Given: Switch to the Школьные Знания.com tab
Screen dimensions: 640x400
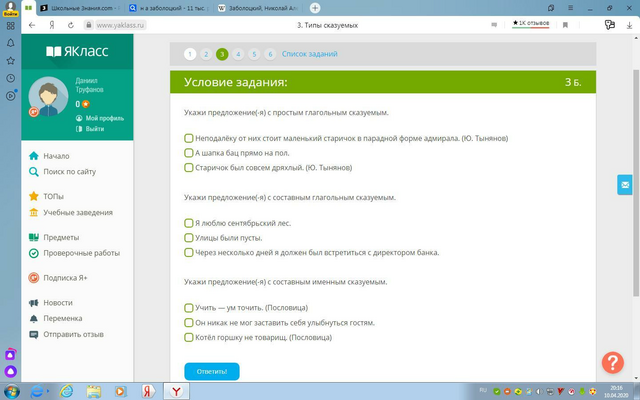Looking at the screenshot, I should pos(80,8).
